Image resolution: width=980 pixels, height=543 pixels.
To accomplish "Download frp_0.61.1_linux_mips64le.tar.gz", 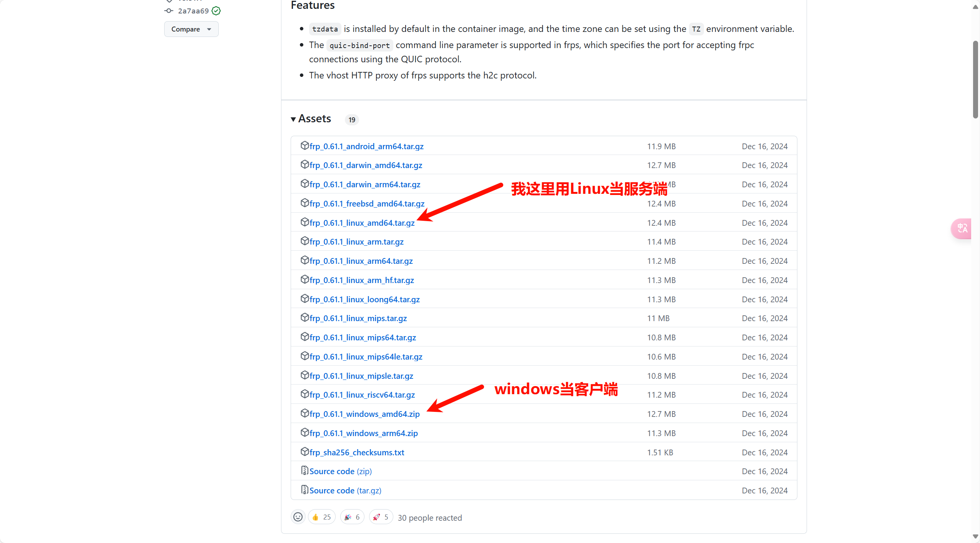I will coord(366,356).
